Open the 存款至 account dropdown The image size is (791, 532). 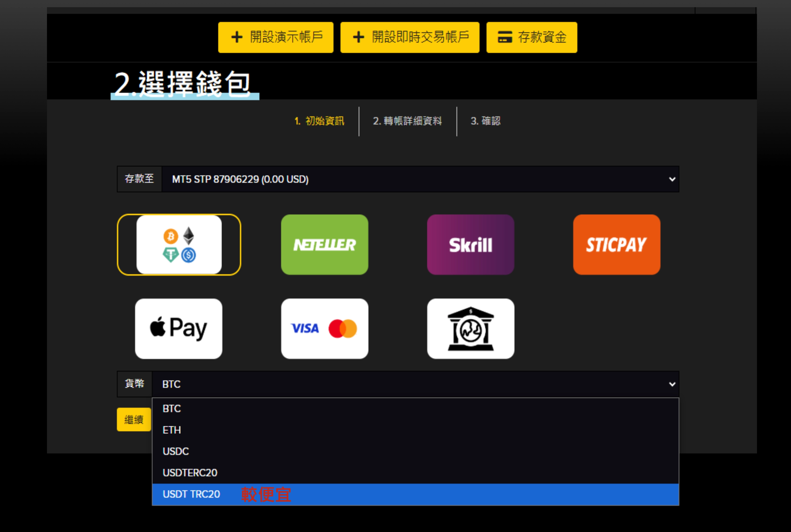tap(420, 179)
